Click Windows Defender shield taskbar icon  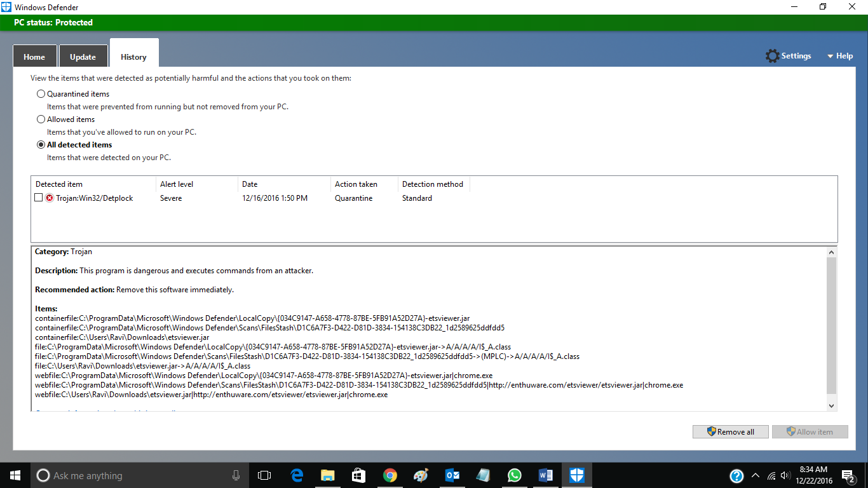pyautogui.click(x=577, y=475)
